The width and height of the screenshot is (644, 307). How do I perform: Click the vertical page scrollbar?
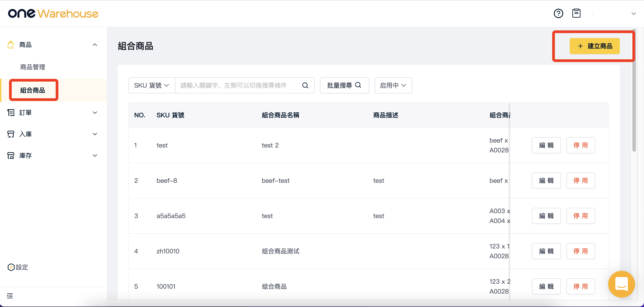[x=634, y=90]
